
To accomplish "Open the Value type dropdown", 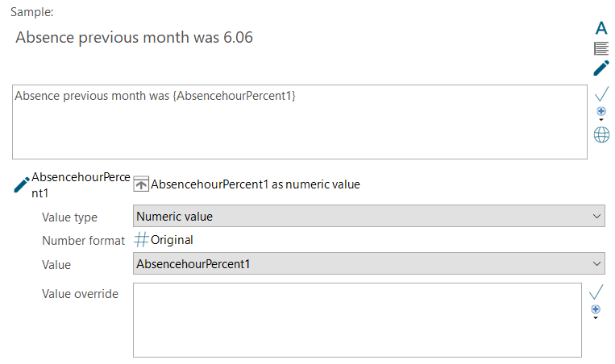I will coord(368,216).
